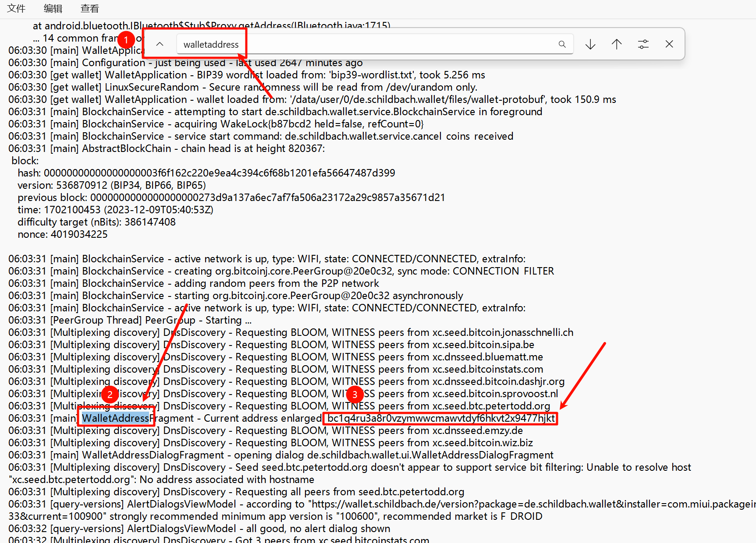Expand the replace row using the find bar chevron

click(x=160, y=44)
